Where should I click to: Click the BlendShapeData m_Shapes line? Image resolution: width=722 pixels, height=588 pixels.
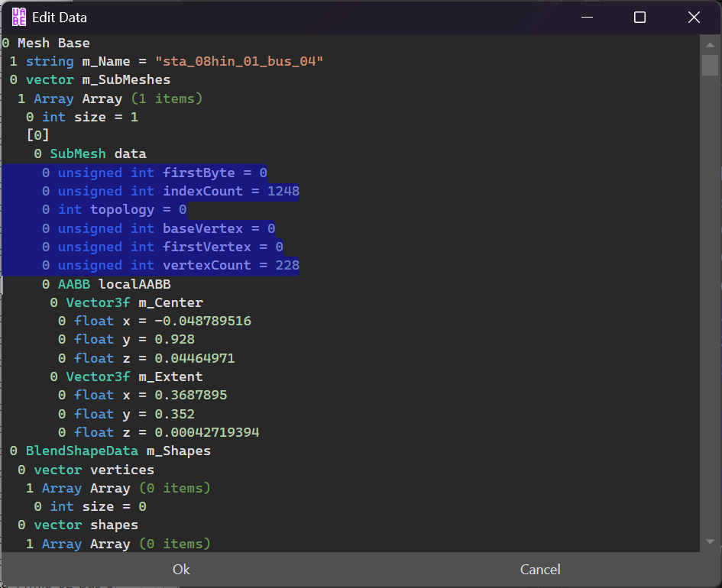(x=110, y=451)
